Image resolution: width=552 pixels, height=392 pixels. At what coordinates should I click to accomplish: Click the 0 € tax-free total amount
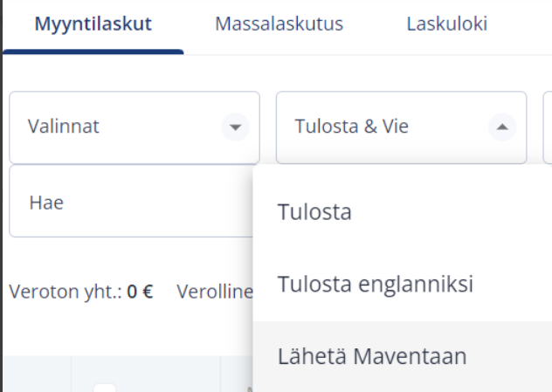coord(140,292)
